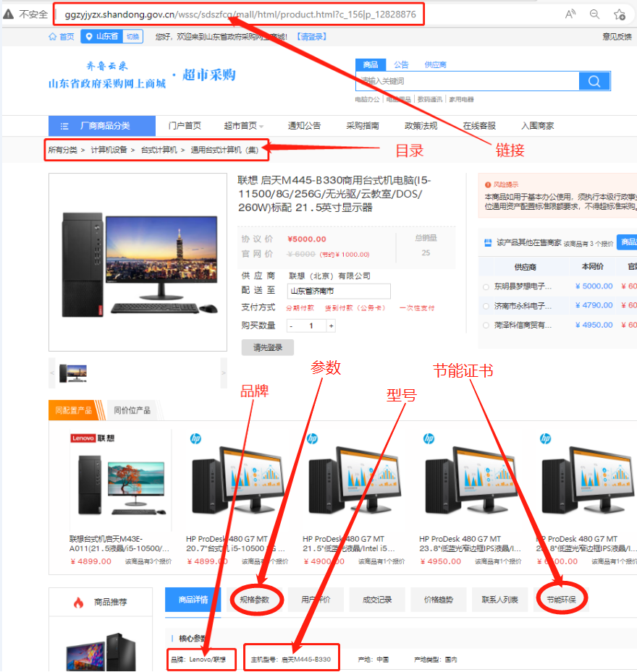Viewport: 637px width, 672px height.
Task: Add page to favorites with star icon
Action: (x=620, y=14)
